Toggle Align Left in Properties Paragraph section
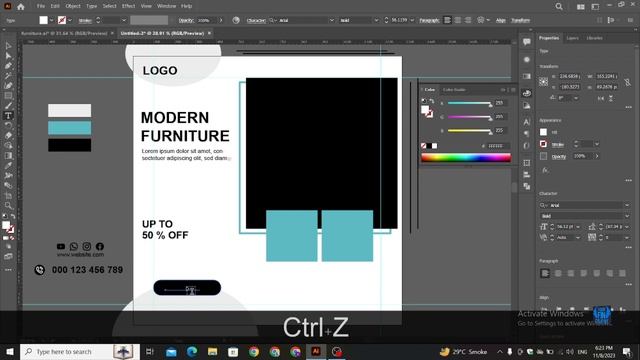 (544, 273)
